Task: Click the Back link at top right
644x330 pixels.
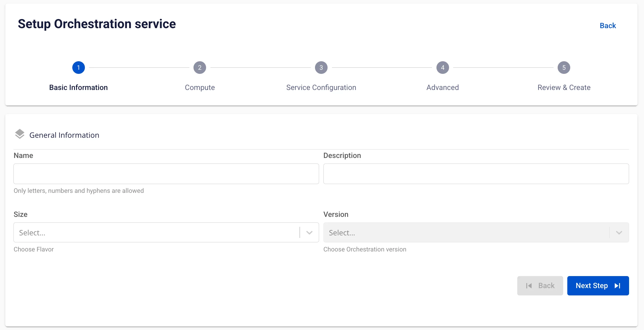Action: tap(608, 25)
